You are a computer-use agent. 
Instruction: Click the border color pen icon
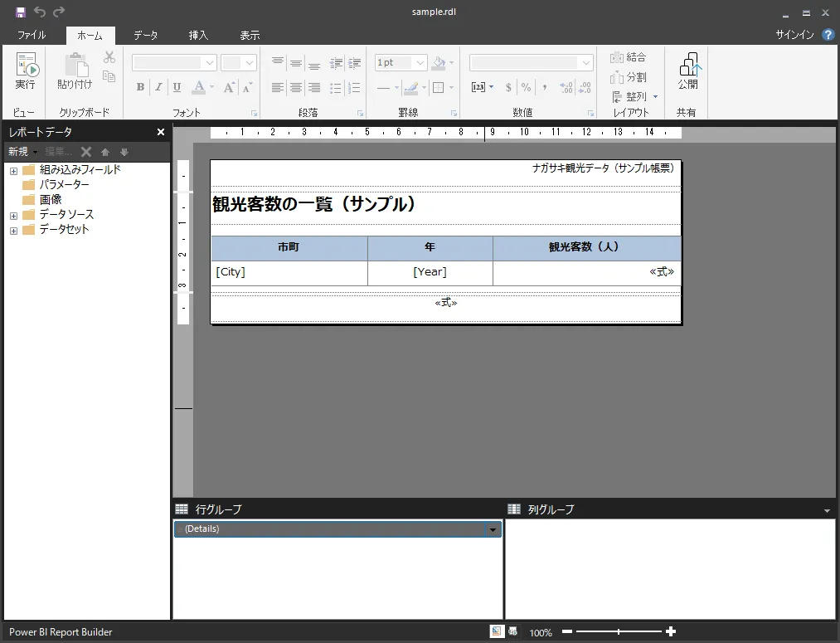coord(411,87)
